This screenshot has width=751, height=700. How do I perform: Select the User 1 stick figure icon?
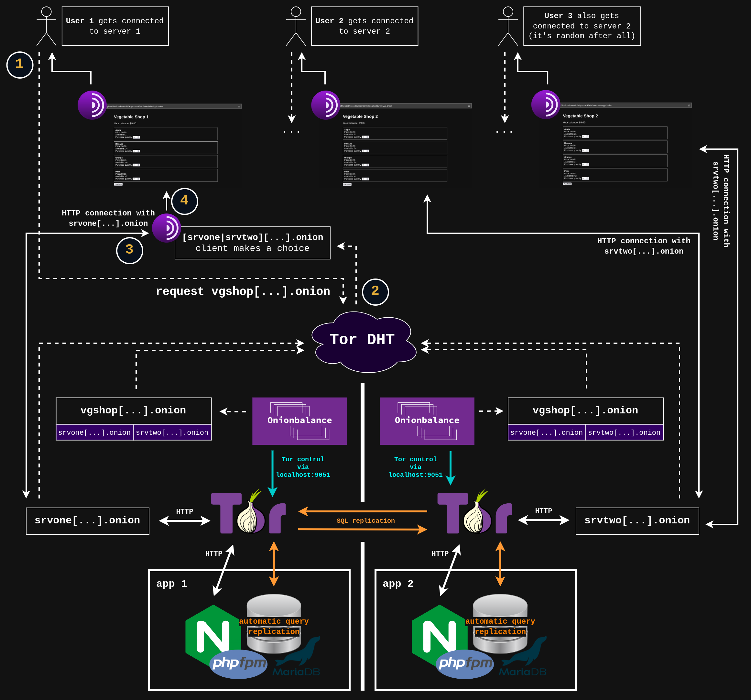click(47, 26)
